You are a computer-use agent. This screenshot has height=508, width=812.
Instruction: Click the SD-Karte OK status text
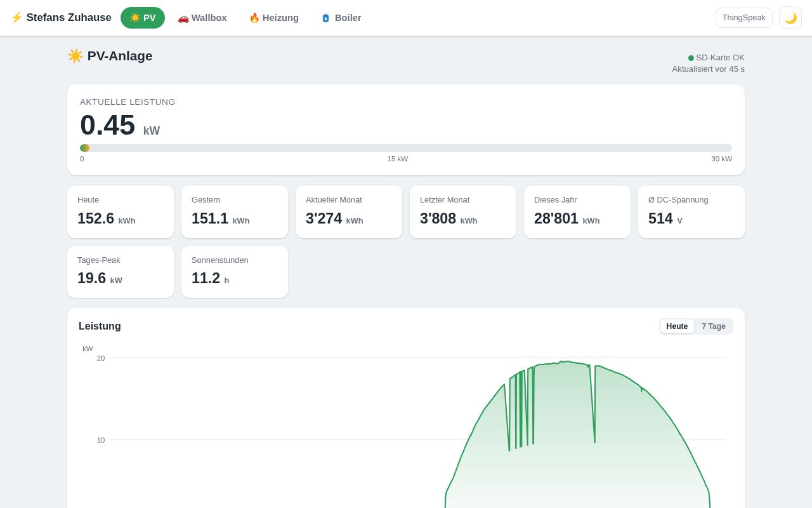pos(720,58)
